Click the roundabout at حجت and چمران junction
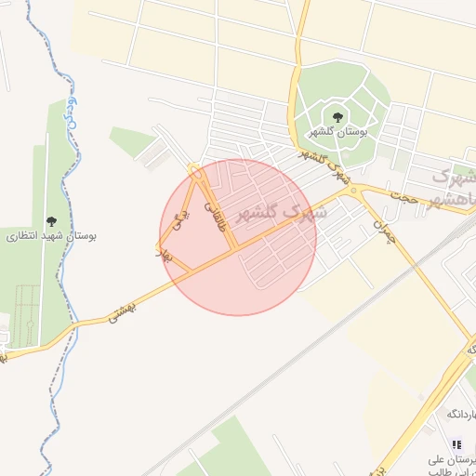 pyautogui.click(x=353, y=190)
